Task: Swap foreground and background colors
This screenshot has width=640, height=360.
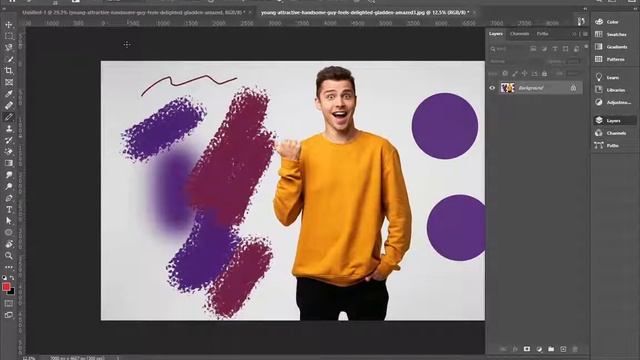Action: 12,278
